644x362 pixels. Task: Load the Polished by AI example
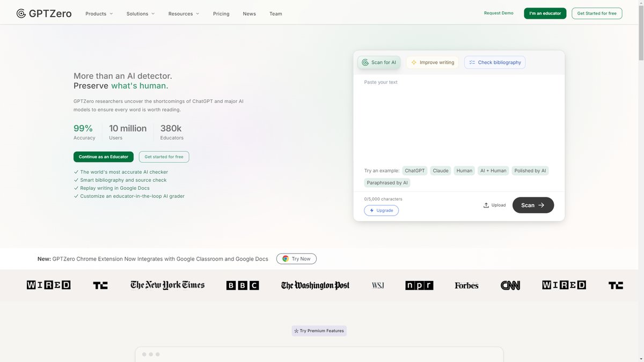tap(530, 171)
